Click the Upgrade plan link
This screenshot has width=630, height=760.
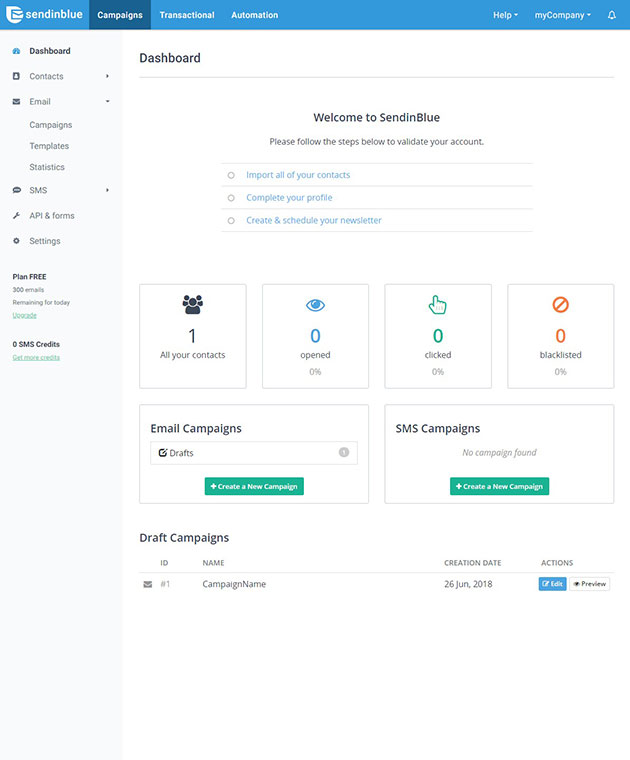coord(24,316)
